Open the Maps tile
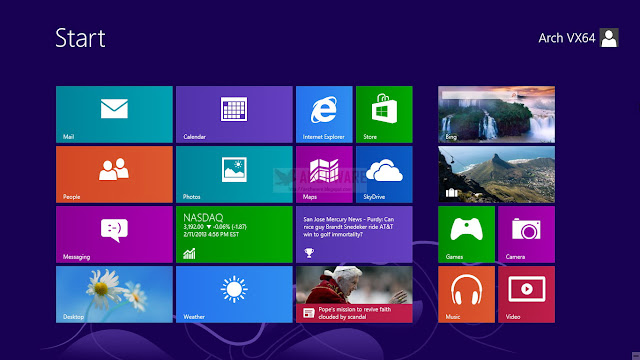 pos(324,174)
